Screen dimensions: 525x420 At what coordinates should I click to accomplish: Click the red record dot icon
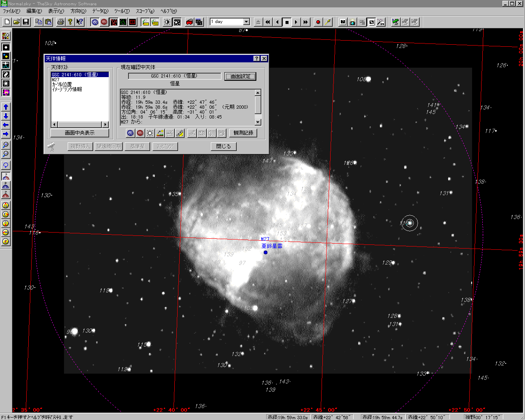tap(318, 22)
